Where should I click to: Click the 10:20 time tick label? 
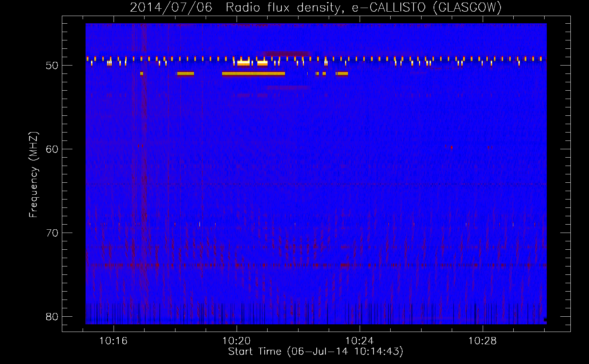coord(236,341)
